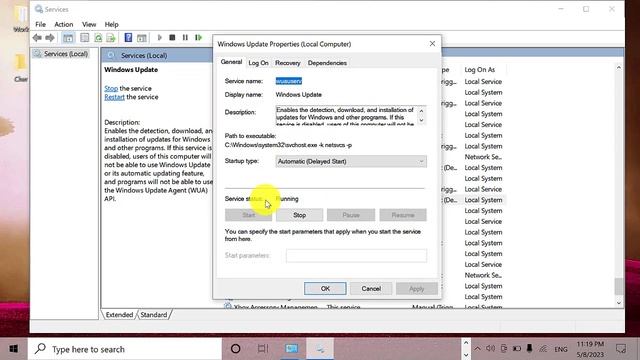Click the disabled Pause button

tap(351, 215)
